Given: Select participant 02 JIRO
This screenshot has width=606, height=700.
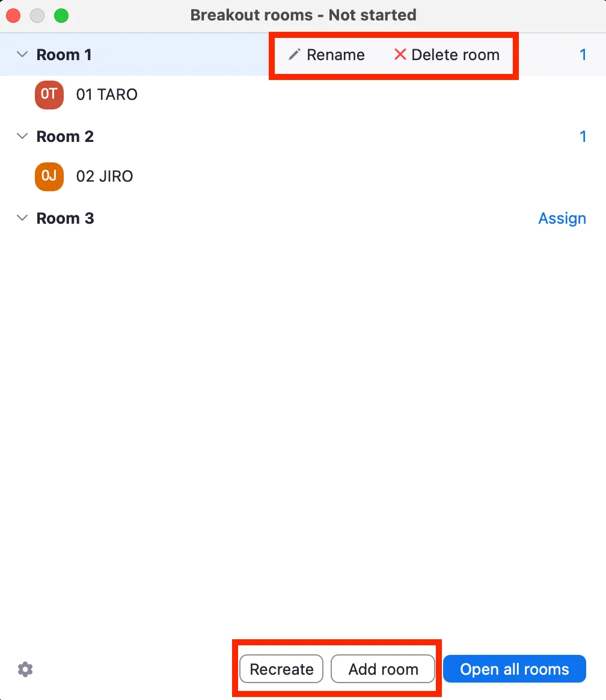Looking at the screenshot, I should tap(105, 176).
